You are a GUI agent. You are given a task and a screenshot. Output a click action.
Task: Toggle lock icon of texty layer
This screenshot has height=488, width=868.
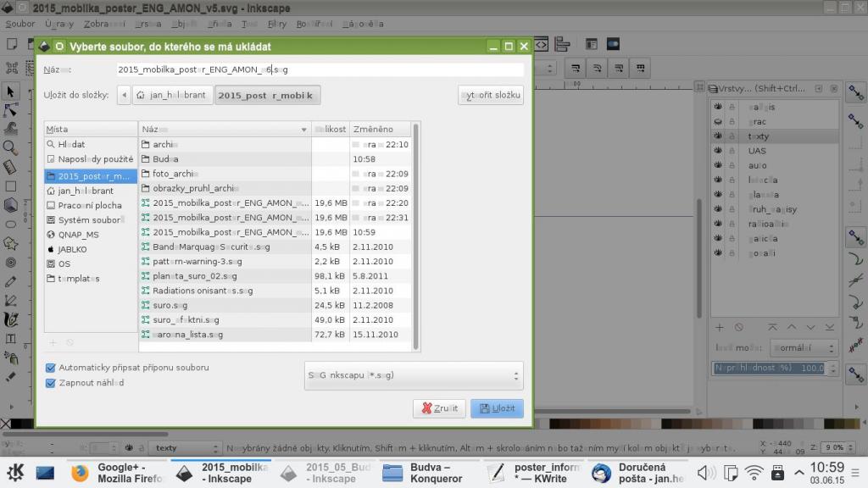[732, 136]
